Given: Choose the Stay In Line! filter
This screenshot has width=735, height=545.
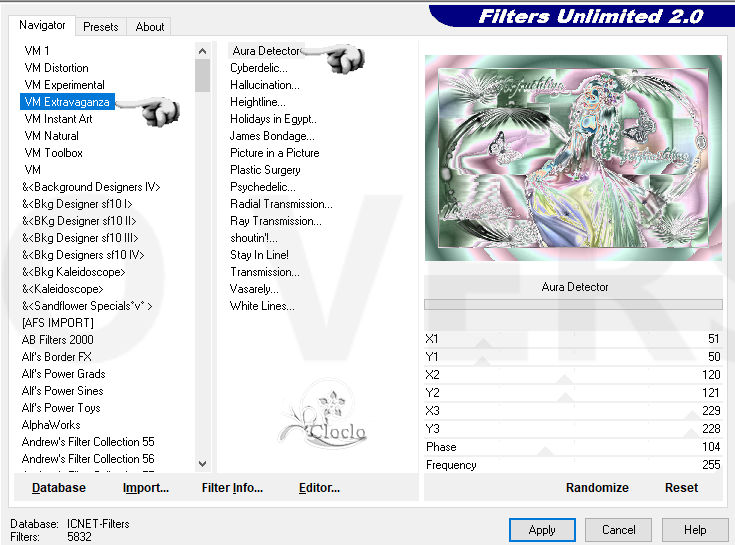Looking at the screenshot, I should click(x=259, y=255).
